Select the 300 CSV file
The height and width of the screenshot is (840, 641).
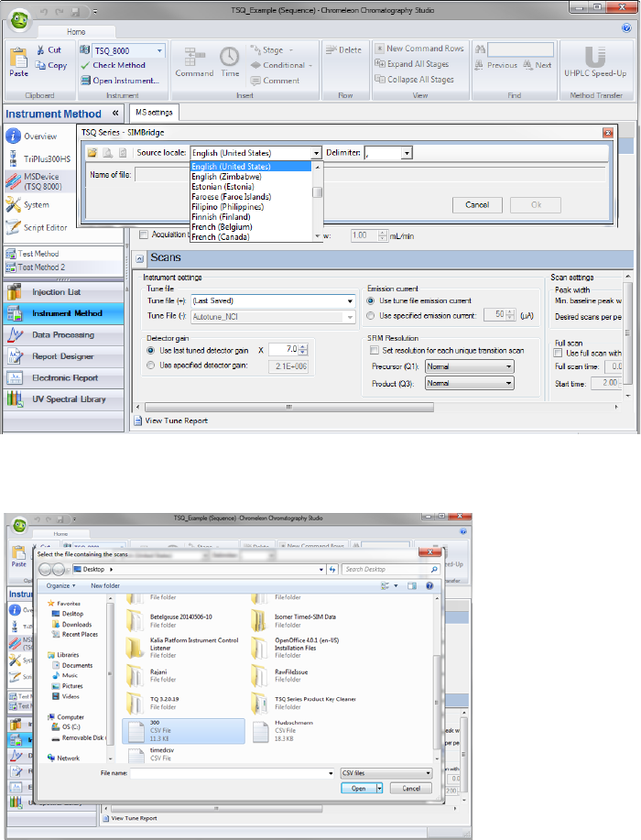click(183, 731)
